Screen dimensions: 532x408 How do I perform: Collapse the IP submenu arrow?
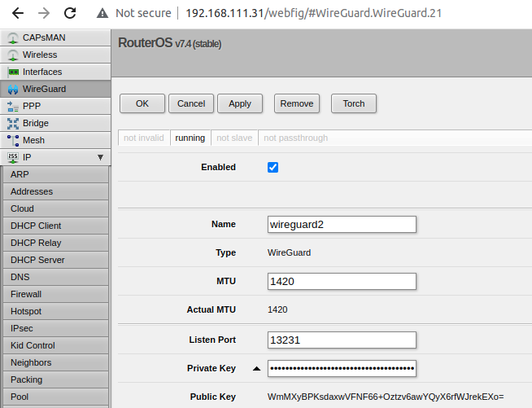coord(100,157)
